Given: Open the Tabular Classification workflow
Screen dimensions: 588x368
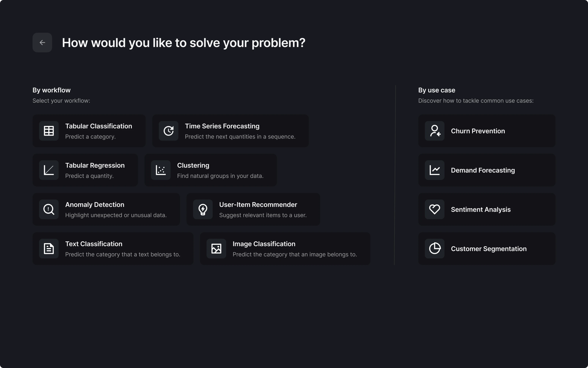Looking at the screenshot, I should [x=89, y=131].
